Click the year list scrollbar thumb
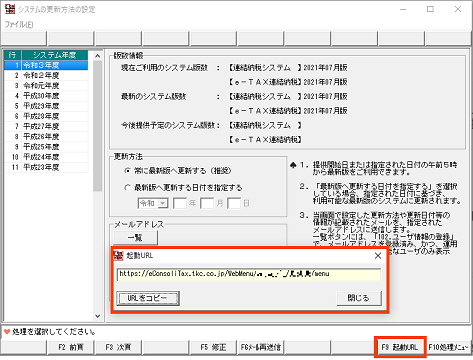 click(x=97, y=126)
